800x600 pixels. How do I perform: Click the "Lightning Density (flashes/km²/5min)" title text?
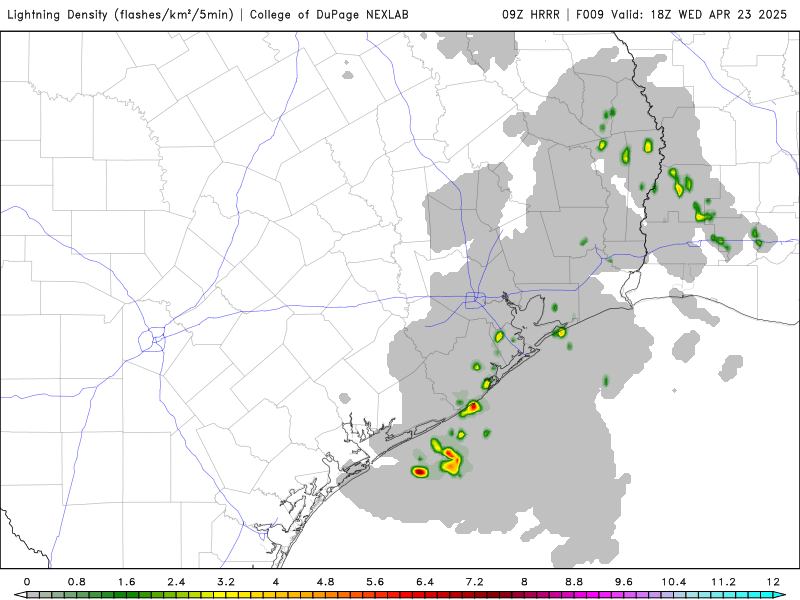(x=120, y=15)
